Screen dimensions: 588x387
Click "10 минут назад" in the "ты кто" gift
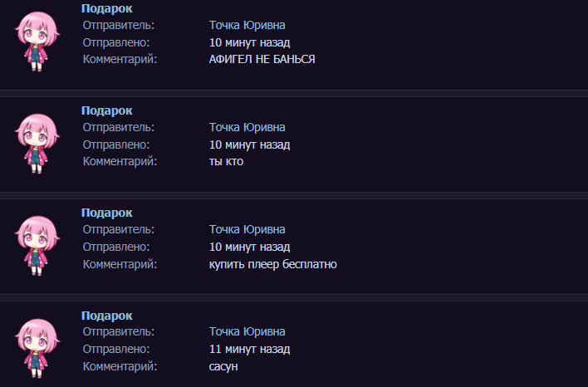coord(249,145)
